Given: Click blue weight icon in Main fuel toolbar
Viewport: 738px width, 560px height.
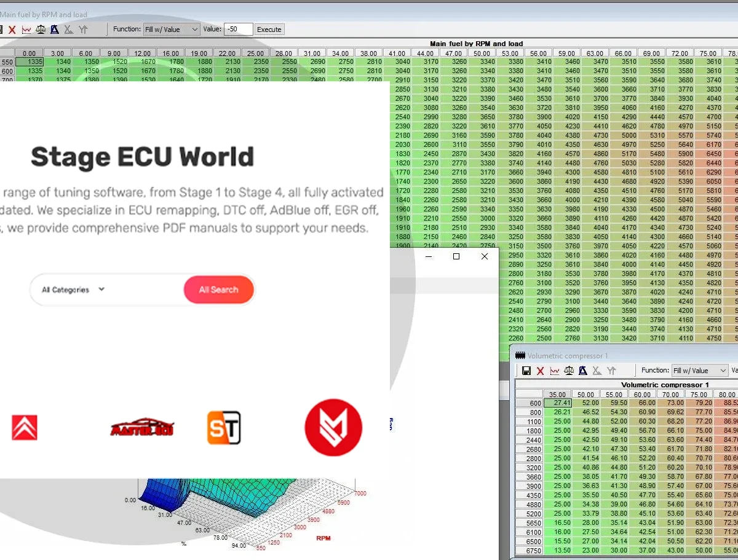Looking at the screenshot, I should click(x=55, y=30).
